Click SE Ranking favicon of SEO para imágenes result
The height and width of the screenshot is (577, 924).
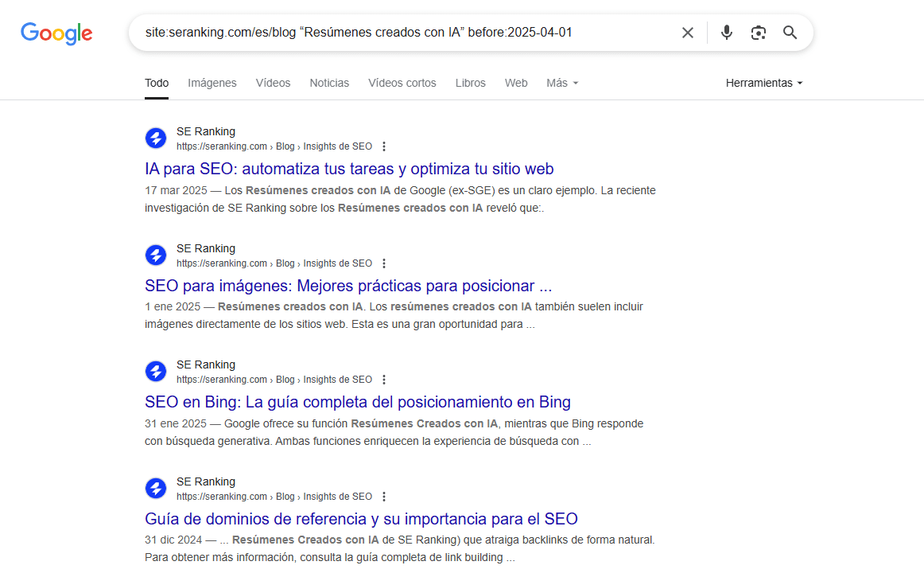pos(156,255)
